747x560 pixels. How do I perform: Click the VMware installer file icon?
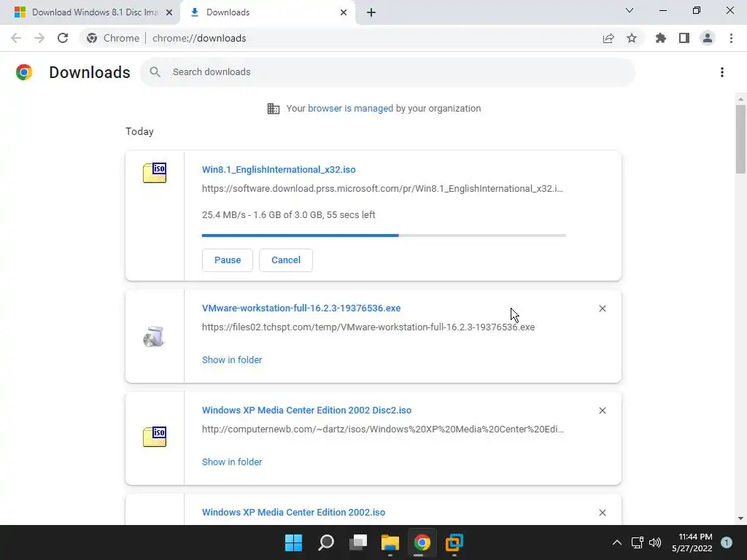click(154, 337)
